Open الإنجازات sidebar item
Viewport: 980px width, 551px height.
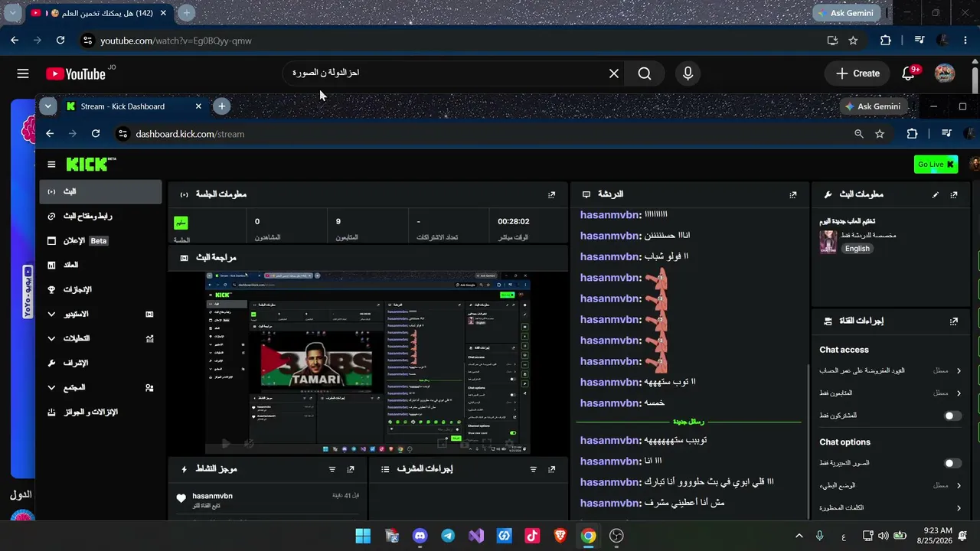click(100, 289)
